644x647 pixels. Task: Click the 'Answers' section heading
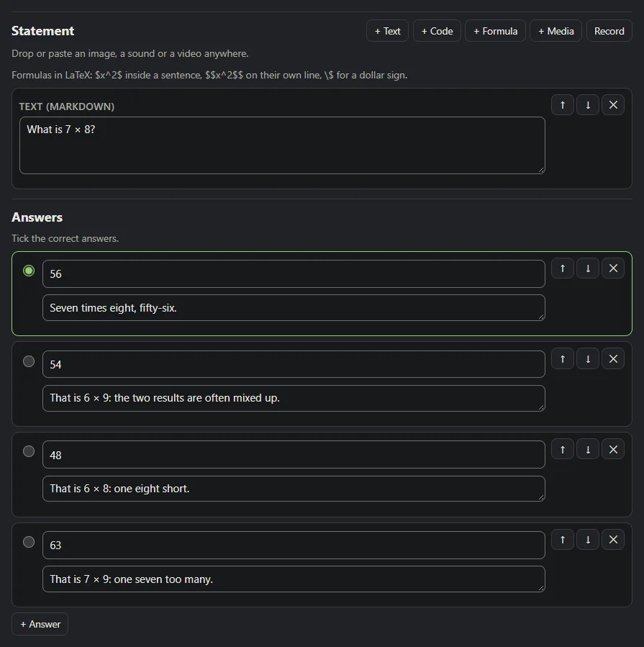tap(37, 217)
